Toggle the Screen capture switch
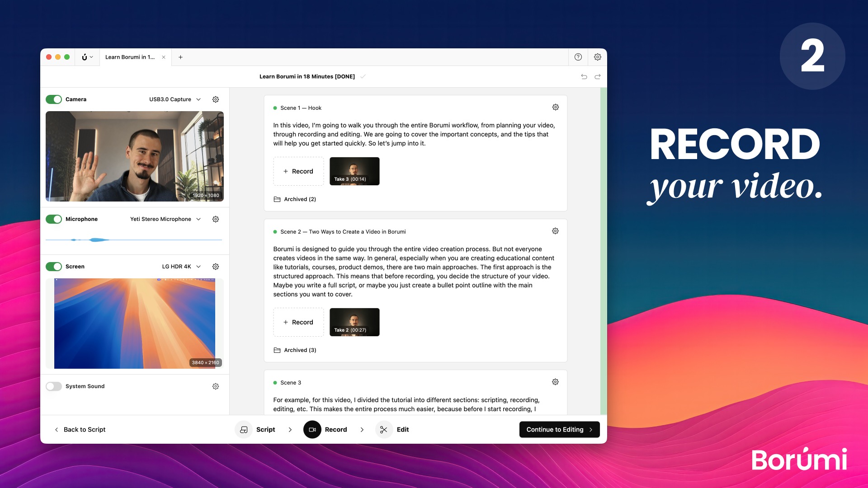The image size is (868, 488). (x=54, y=267)
